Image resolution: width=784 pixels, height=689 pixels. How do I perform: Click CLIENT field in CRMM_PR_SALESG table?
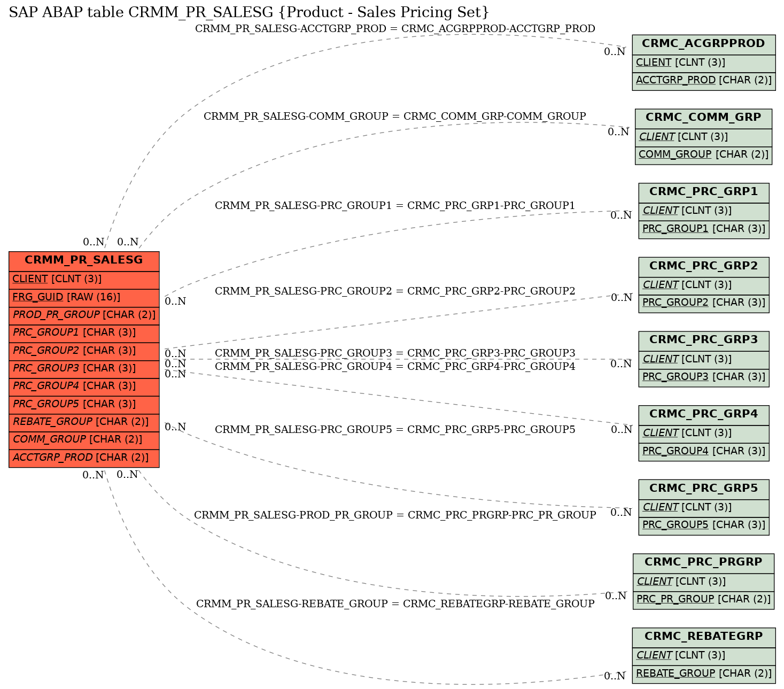(x=84, y=280)
